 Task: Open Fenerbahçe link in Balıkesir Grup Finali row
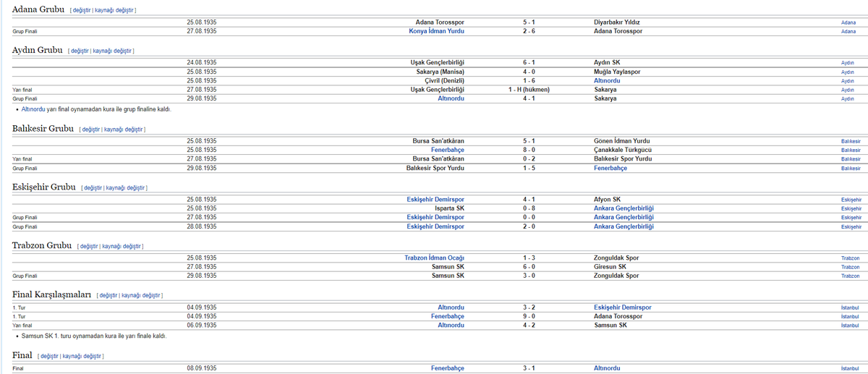[610, 168]
